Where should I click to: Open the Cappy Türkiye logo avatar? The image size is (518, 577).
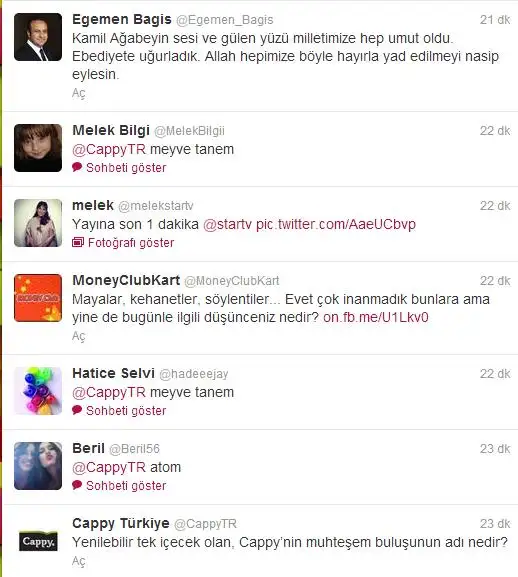[38, 541]
